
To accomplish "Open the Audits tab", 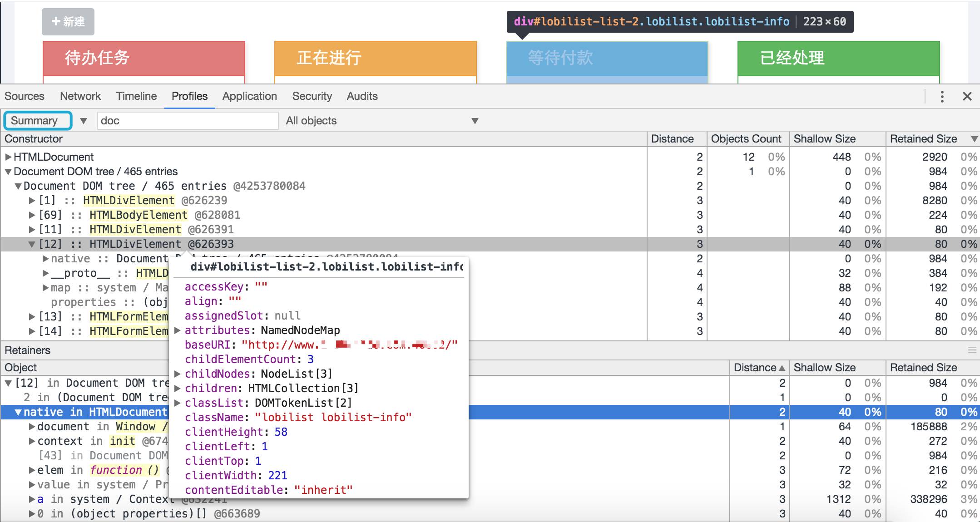I will click(362, 96).
